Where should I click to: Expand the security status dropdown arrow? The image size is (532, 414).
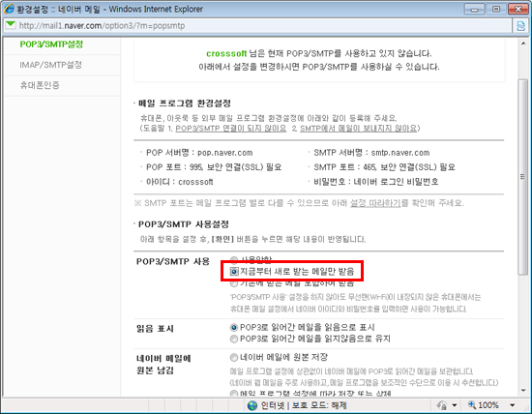[455, 405]
